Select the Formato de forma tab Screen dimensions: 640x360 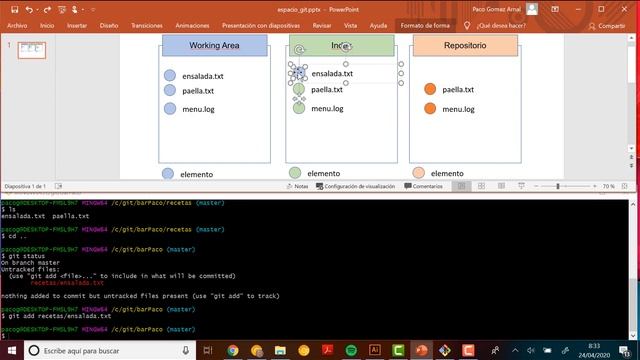click(425, 25)
